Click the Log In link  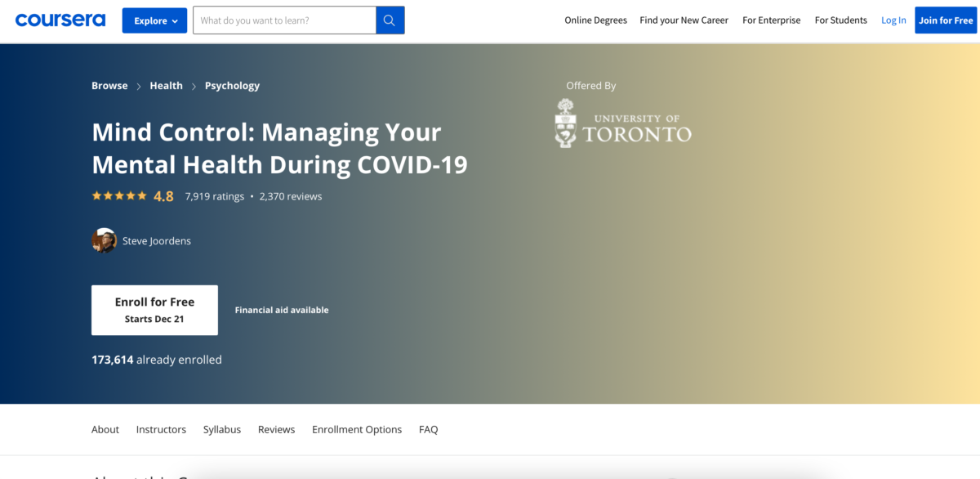click(x=893, y=20)
